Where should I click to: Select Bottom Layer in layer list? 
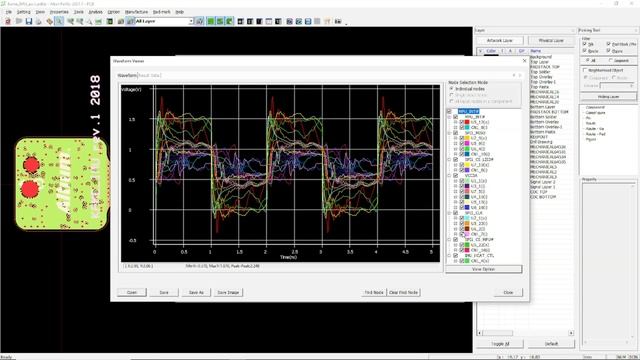(543, 107)
